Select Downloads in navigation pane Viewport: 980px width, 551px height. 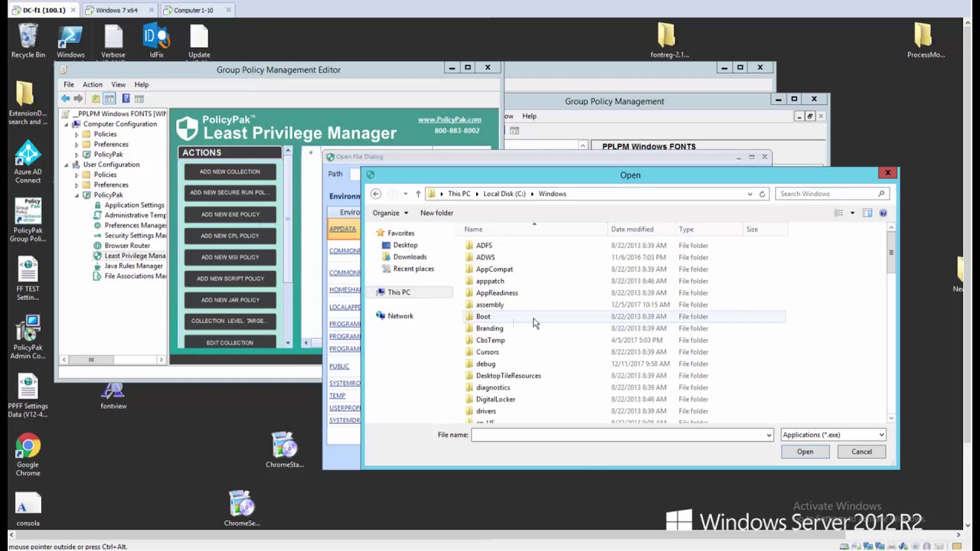point(410,257)
